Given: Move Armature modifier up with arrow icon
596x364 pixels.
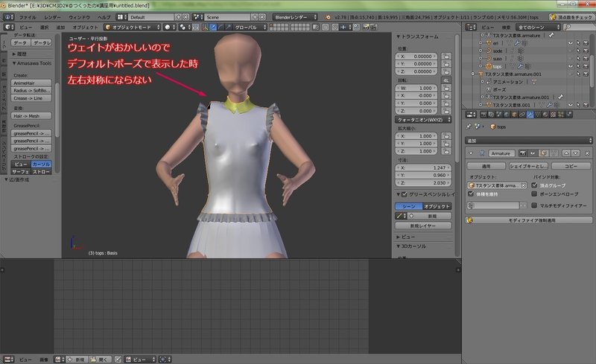Looking at the screenshot, I should click(x=566, y=153).
